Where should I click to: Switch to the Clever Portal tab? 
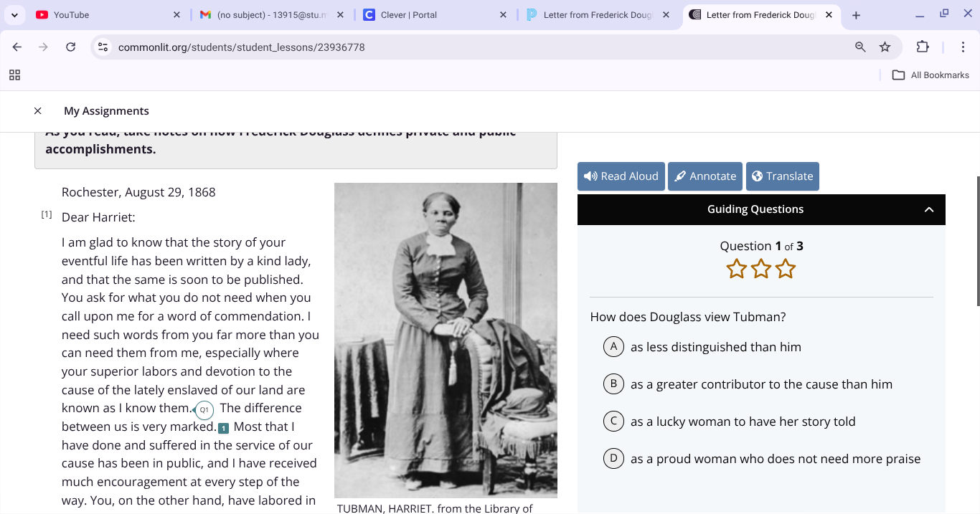coord(409,14)
